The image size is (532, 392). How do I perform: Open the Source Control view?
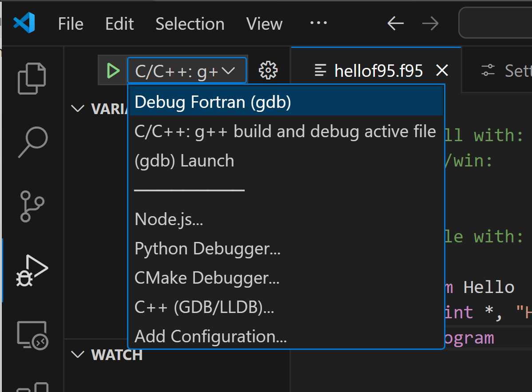coord(32,206)
